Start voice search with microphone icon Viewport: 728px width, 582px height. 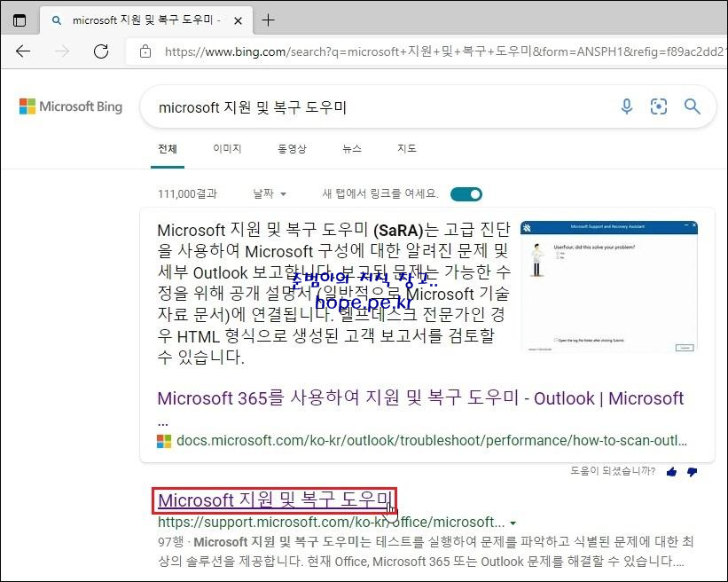coord(626,106)
